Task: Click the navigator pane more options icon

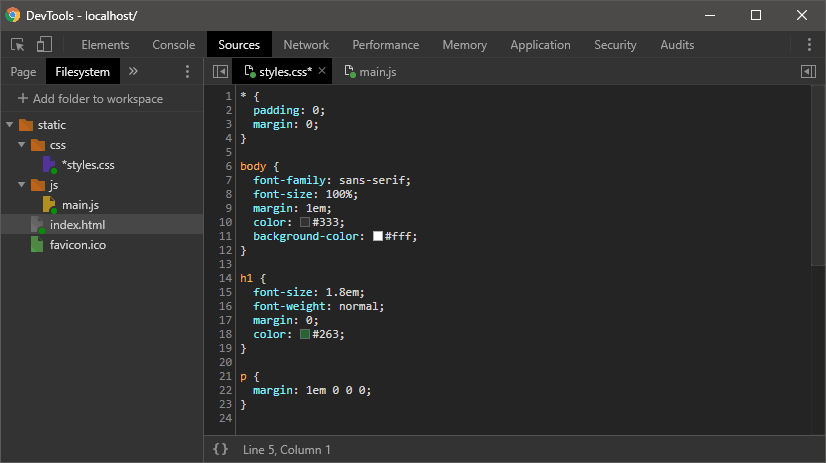Action: (187, 72)
